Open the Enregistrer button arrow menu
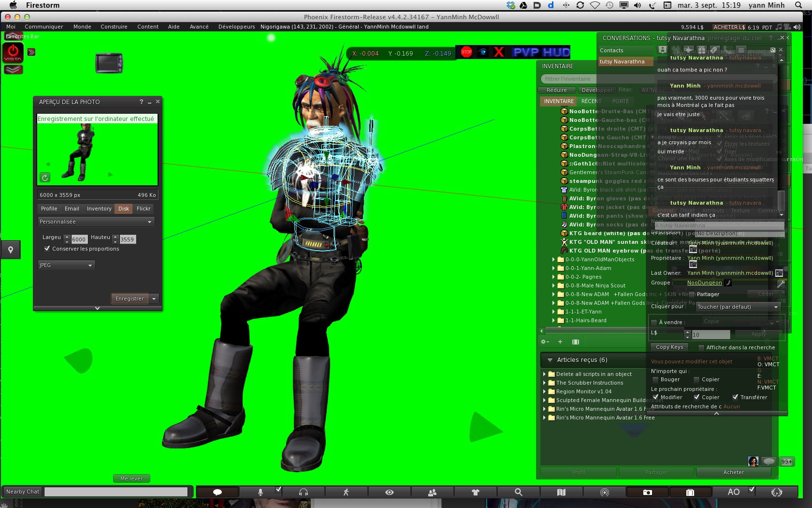The image size is (812, 508). pos(154,299)
